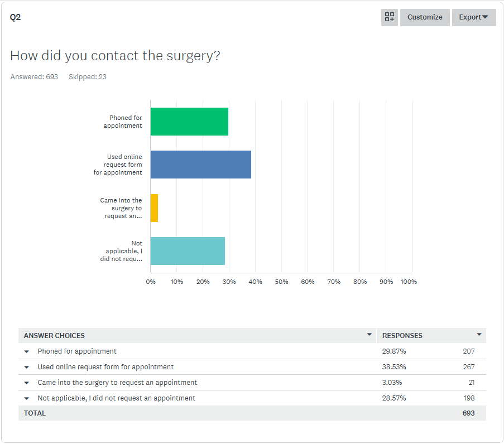The width and height of the screenshot is (504, 444).
Task: Click the yellow 'Came into surgery' bar
Action: pyautogui.click(x=154, y=208)
